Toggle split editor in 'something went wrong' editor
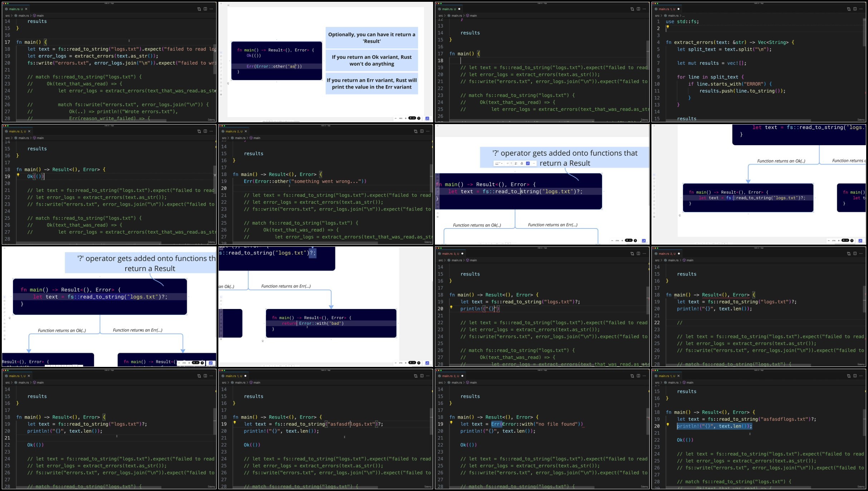The width and height of the screenshot is (868, 491). click(422, 131)
